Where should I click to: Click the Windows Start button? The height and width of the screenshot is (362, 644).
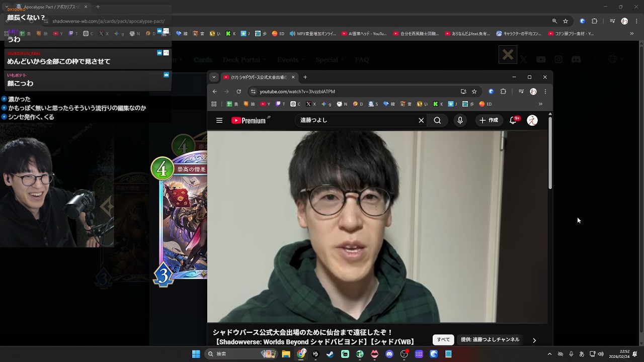196,354
